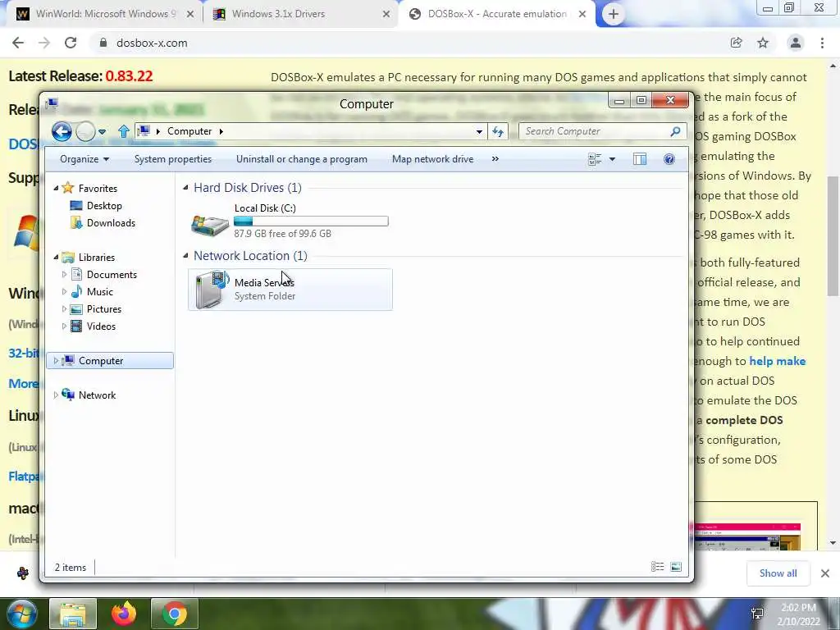The image size is (840, 630).
Task: Open the Pictures library
Action: 104,309
